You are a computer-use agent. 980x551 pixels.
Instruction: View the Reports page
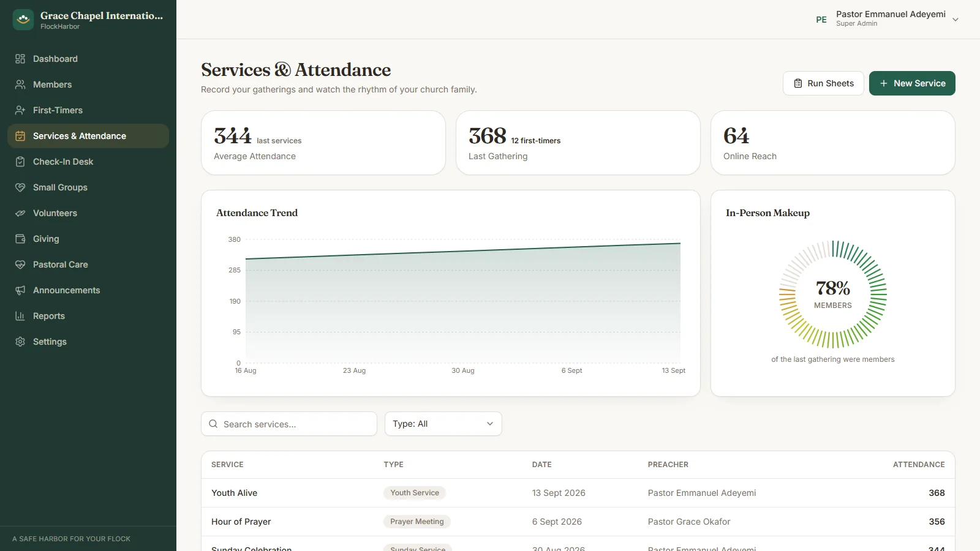pos(88,316)
